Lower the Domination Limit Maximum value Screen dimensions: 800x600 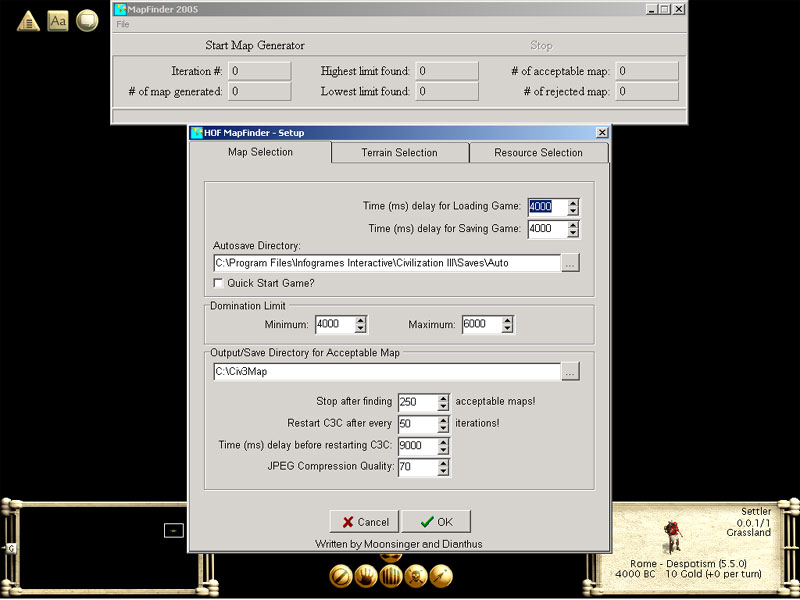click(x=507, y=329)
